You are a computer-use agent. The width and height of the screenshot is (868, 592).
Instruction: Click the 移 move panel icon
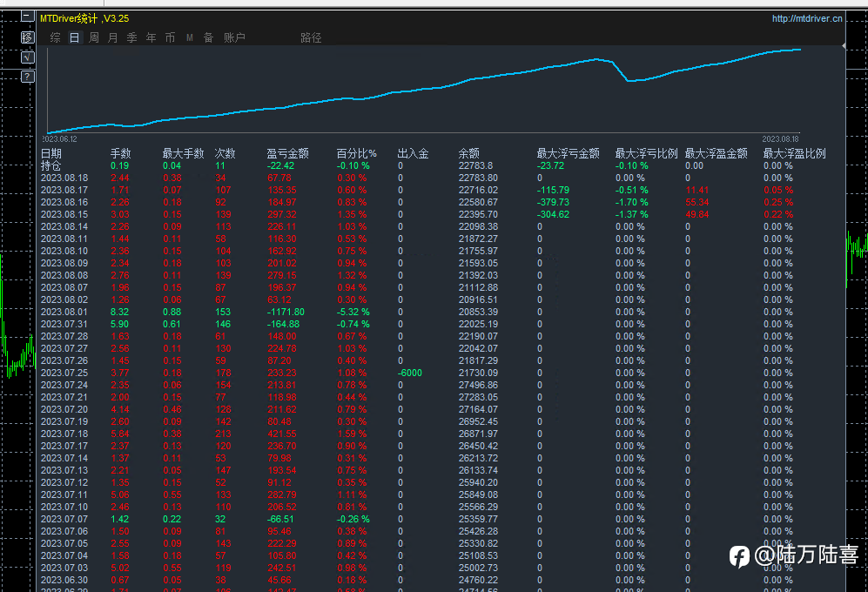click(x=28, y=37)
